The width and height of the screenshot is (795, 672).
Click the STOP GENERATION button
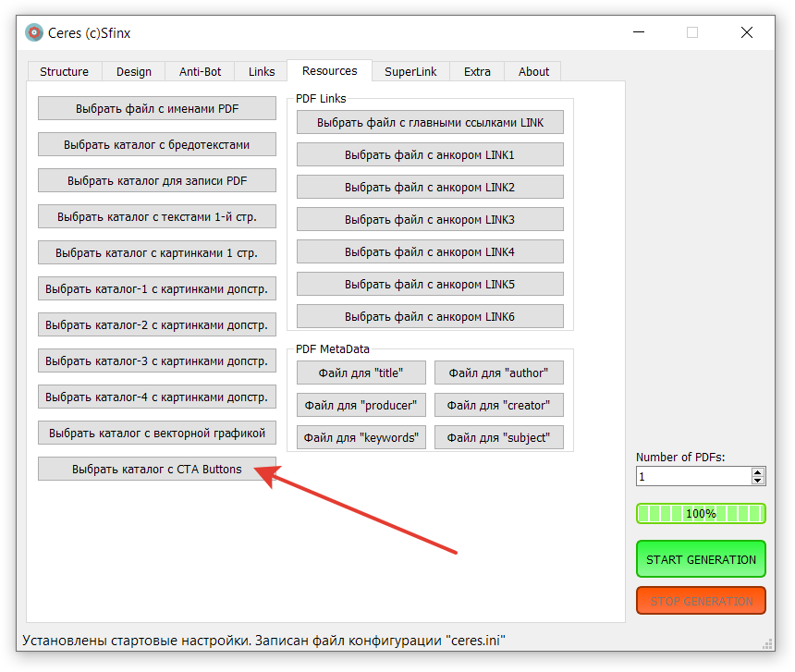click(701, 601)
